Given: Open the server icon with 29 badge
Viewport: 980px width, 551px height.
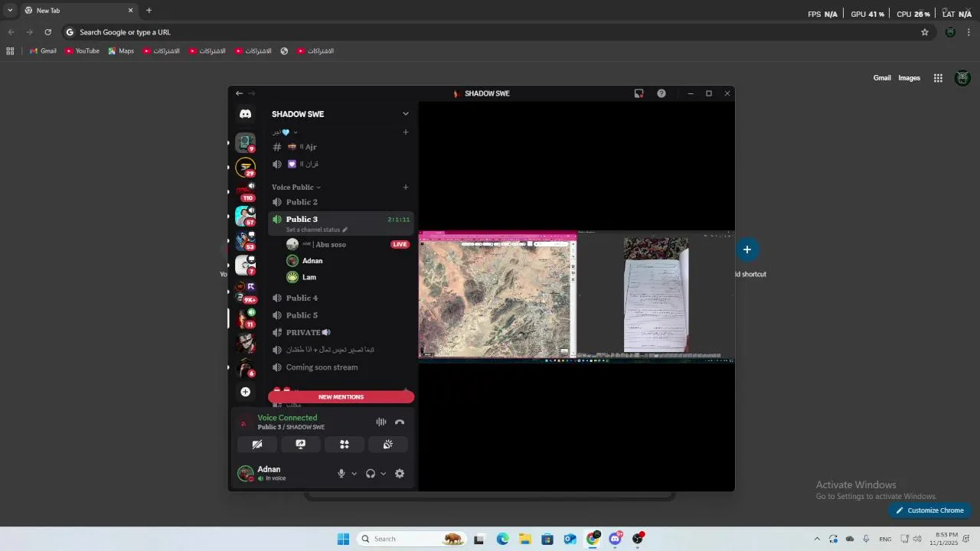Looking at the screenshot, I should [245, 167].
